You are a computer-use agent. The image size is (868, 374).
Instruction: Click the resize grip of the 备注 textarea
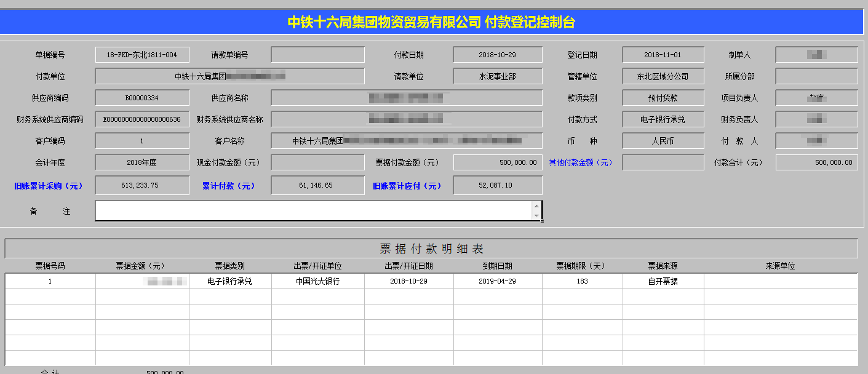coord(541,220)
